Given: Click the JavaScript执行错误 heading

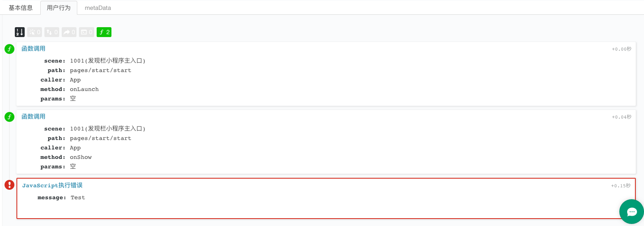Looking at the screenshot, I should click(52, 186).
